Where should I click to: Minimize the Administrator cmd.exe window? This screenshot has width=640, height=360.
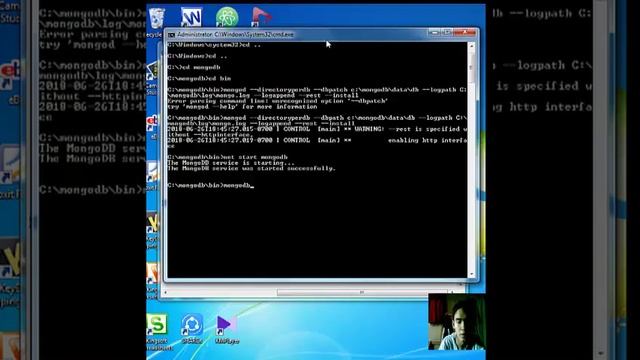pos(434,33)
